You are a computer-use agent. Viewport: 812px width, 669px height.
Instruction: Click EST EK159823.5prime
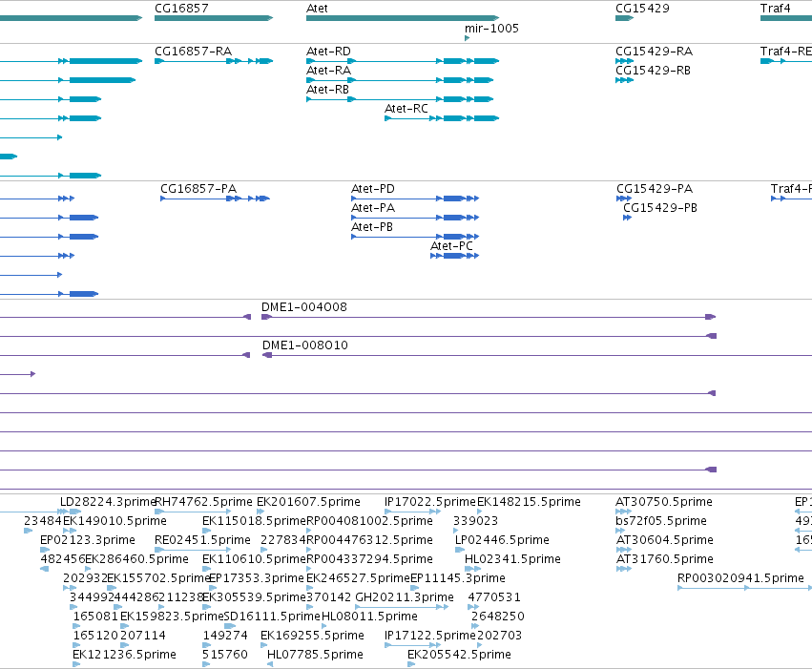pos(172,617)
